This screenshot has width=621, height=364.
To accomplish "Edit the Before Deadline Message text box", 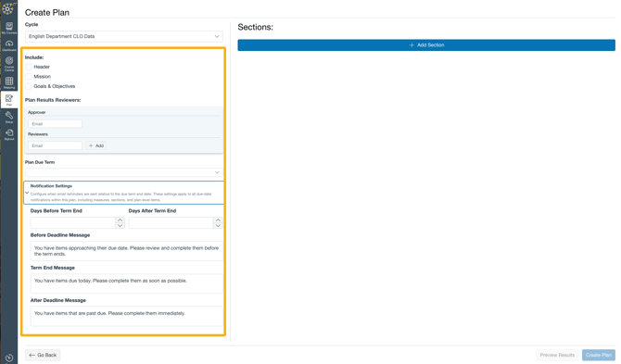I will click(127, 251).
